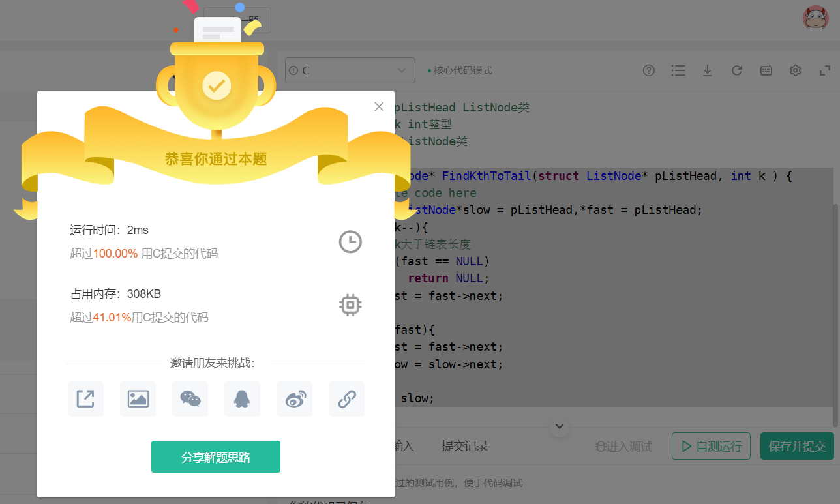The width and height of the screenshot is (840, 504).
Task: Share via QQ penguin icon
Action: (x=242, y=398)
